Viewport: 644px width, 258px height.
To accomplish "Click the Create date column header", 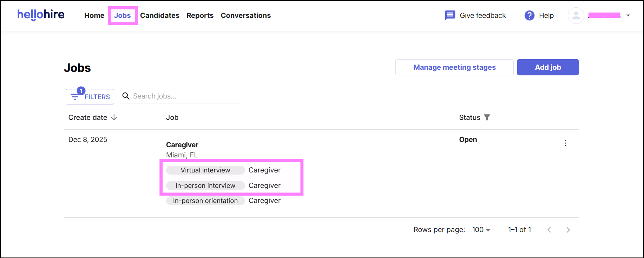I will point(88,117).
